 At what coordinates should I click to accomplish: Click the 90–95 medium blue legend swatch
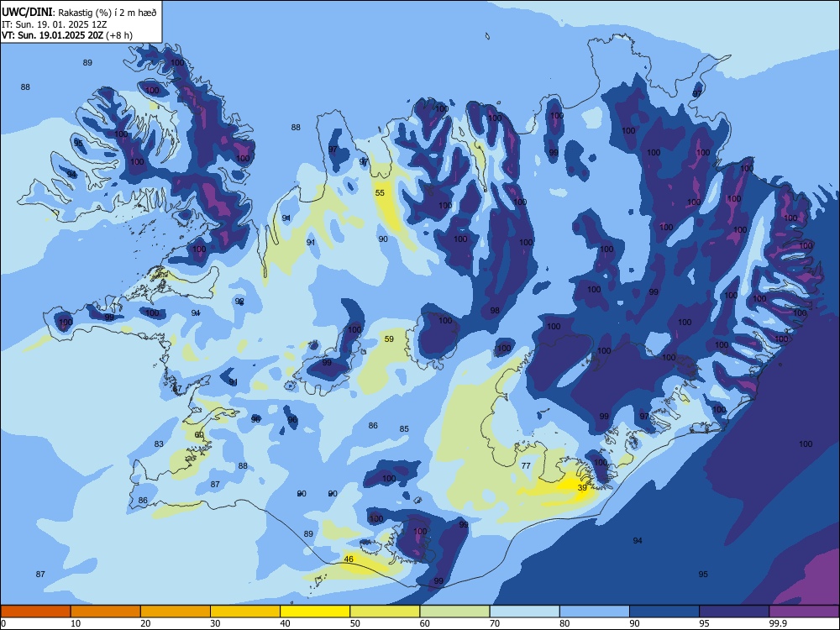(x=664, y=612)
